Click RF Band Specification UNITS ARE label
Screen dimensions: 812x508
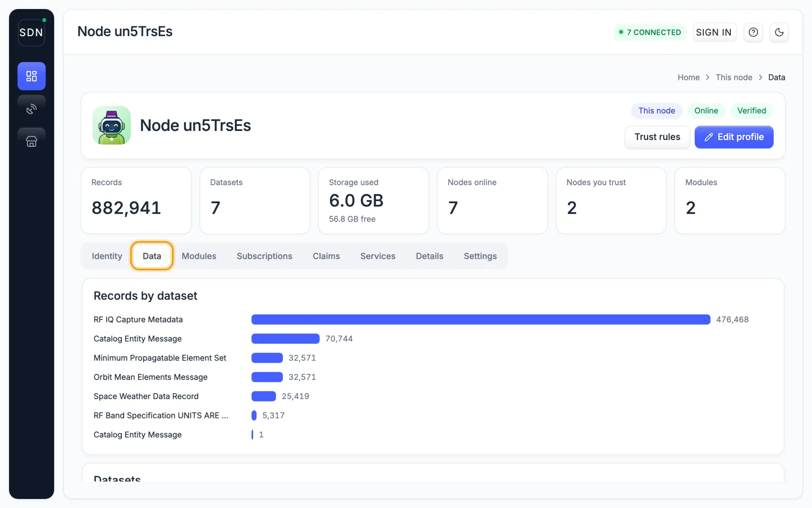pos(161,415)
